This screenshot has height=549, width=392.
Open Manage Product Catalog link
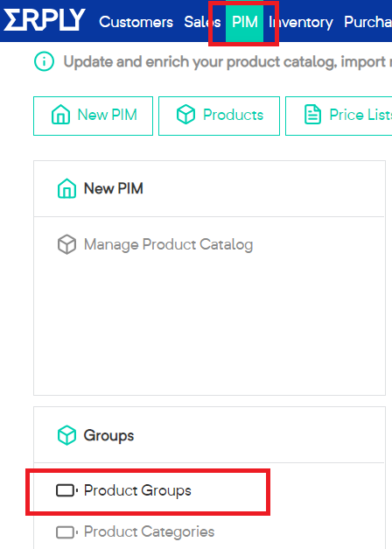(168, 244)
